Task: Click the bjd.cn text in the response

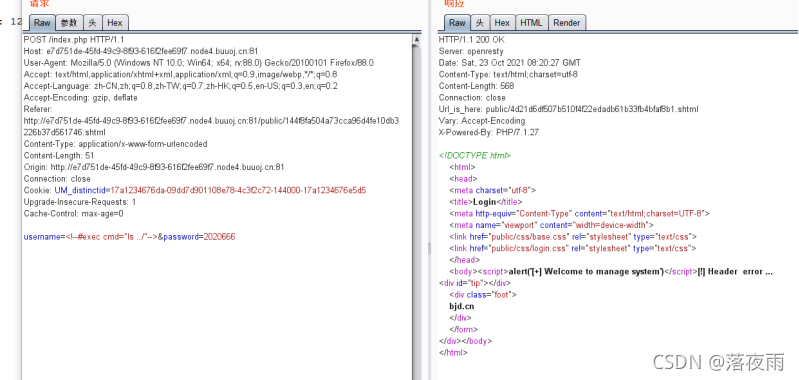Action: point(462,306)
